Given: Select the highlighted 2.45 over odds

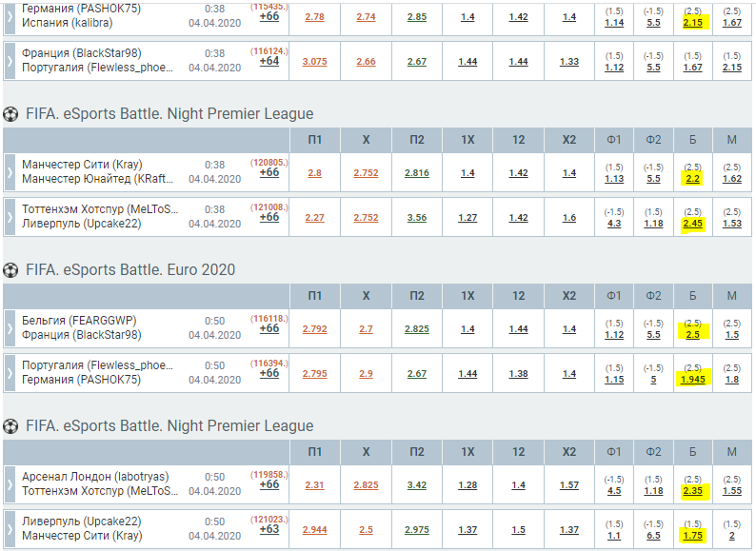Looking at the screenshot, I should coord(692,224).
